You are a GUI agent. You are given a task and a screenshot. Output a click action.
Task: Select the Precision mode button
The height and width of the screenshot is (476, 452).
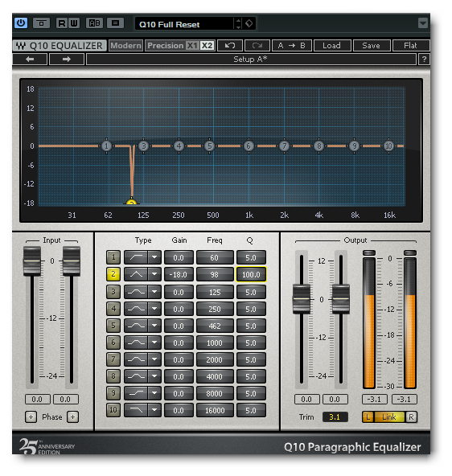166,46
